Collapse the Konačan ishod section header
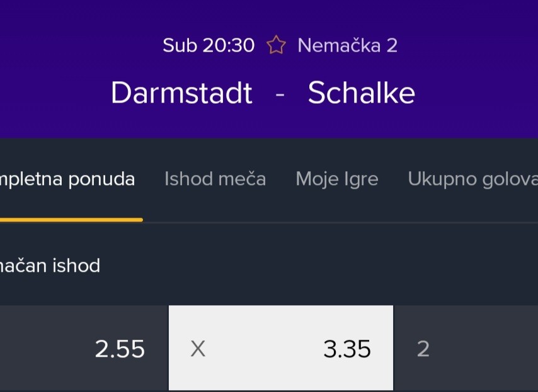 coord(50,266)
